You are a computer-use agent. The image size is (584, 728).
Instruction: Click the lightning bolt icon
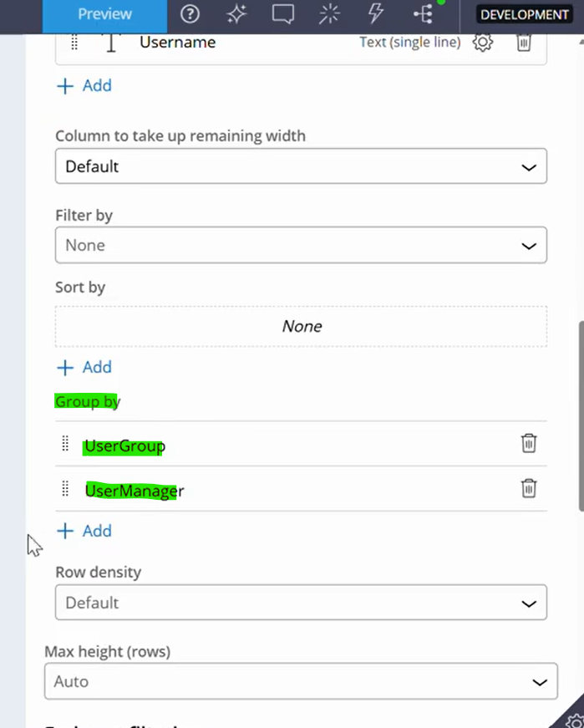coord(376,14)
